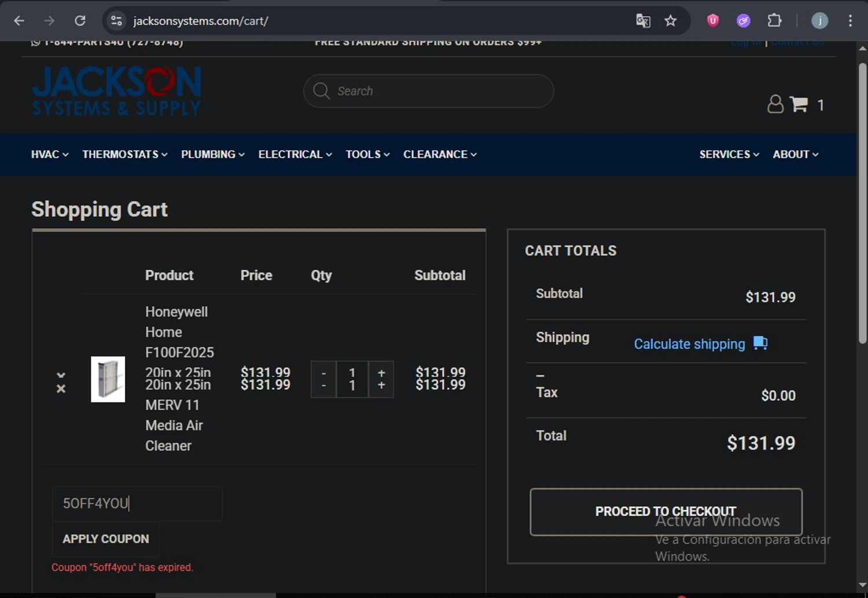Click the CART TOTALS heading
Image resolution: width=868 pixels, height=598 pixels.
pos(571,250)
